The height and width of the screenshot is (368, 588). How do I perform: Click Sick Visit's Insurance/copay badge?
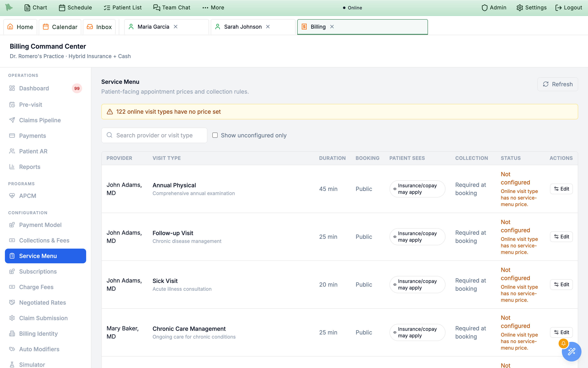coord(417,285)
